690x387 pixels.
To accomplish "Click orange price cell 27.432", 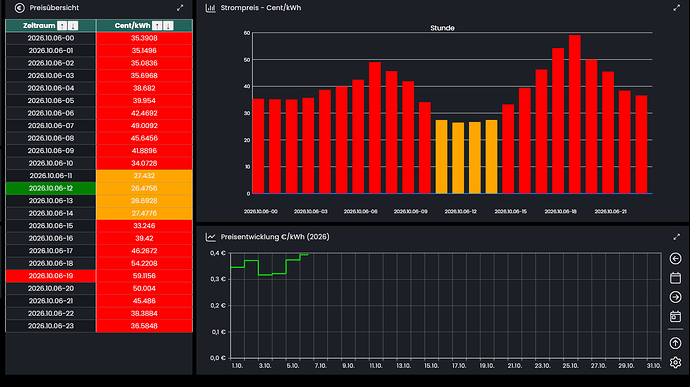I will (144, 176).
